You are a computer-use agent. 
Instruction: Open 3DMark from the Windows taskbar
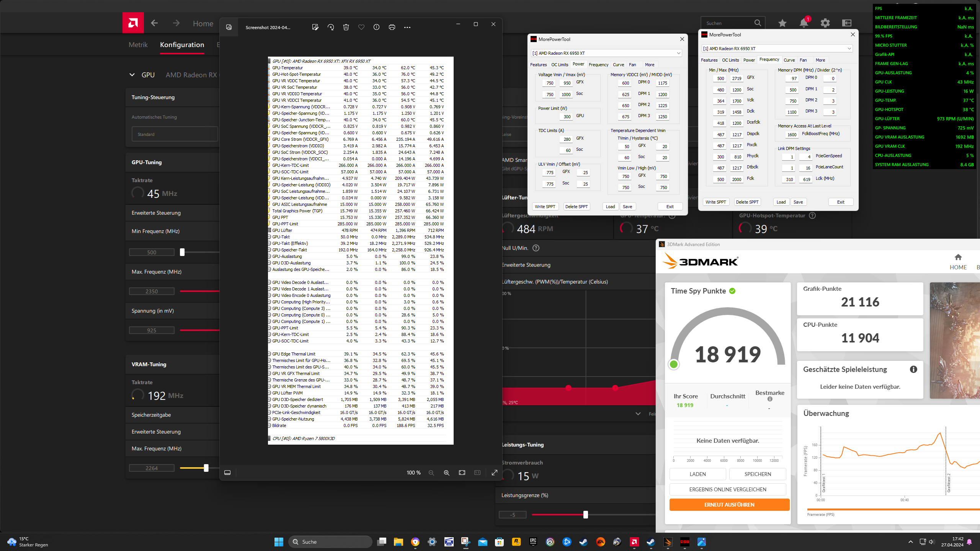pos(668,542)
